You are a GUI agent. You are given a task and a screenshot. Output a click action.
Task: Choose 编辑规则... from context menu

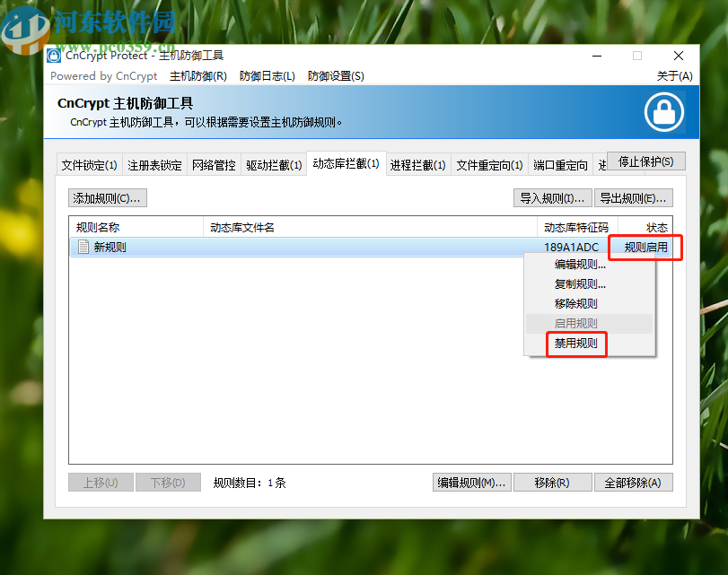(x=589, y=265)
